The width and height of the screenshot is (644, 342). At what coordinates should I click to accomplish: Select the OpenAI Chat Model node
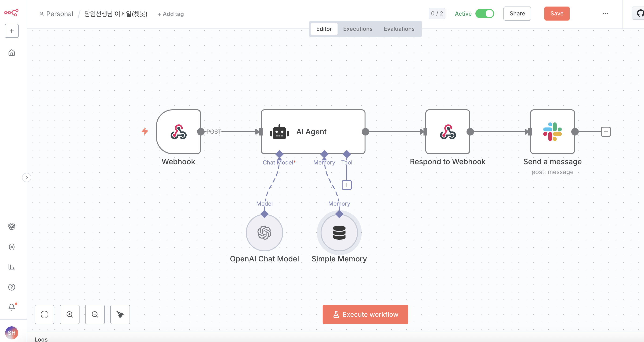pos(264,233)
